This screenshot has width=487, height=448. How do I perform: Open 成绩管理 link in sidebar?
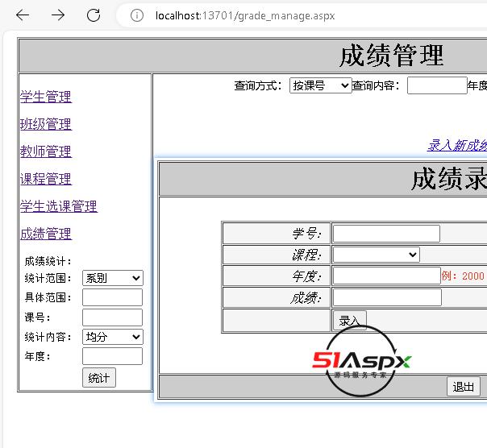pyautogui.click(x=46, y=234)
